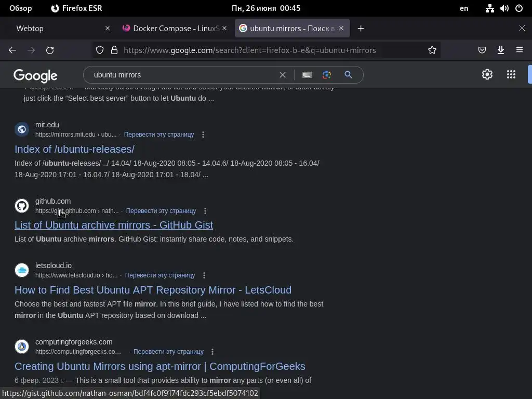Image resolution: width=532 pixels, height=399 pixels.
Task: Open List of Ubuntu archive mirrors Gist
Action: [114, 225]
